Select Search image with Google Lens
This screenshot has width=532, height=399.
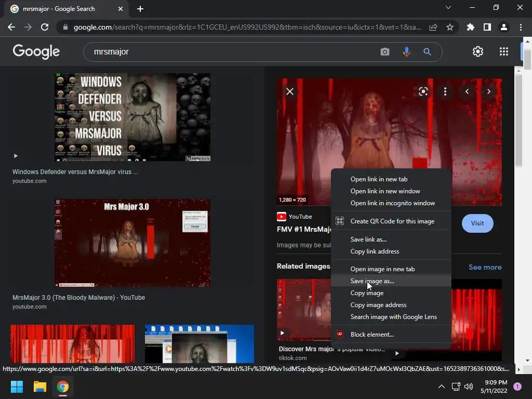tap(391, 317)
